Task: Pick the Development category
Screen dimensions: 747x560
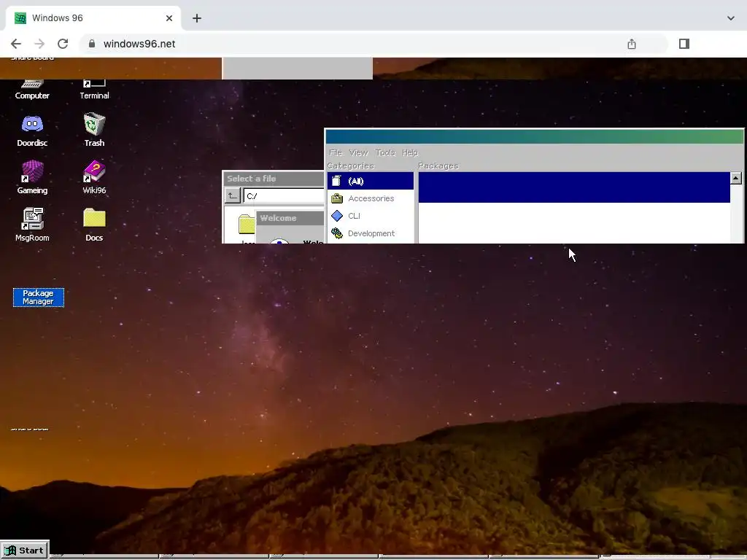Action: 370,233
